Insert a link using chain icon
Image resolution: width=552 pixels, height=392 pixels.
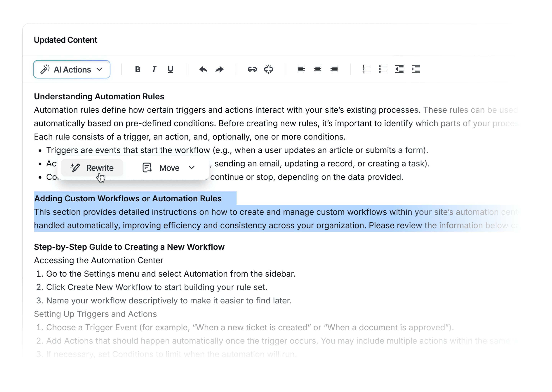[x=252, y=69]
